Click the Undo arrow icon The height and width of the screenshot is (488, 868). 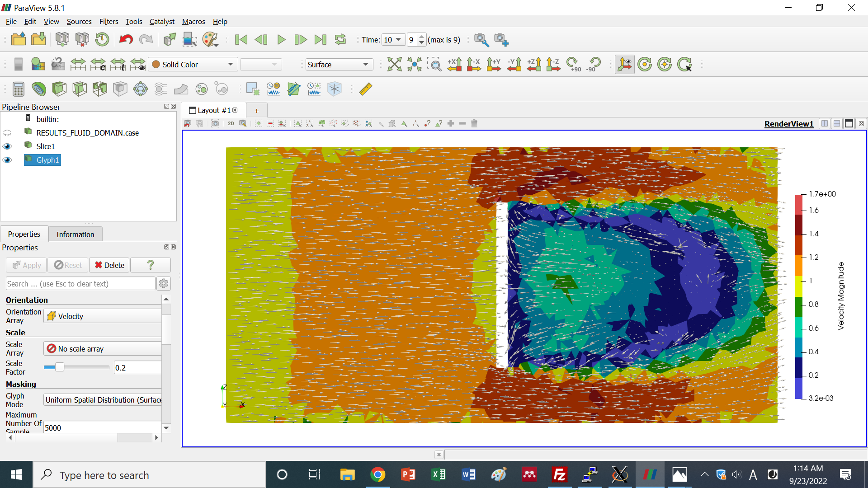pyautogui.click(x=126, y=40)
